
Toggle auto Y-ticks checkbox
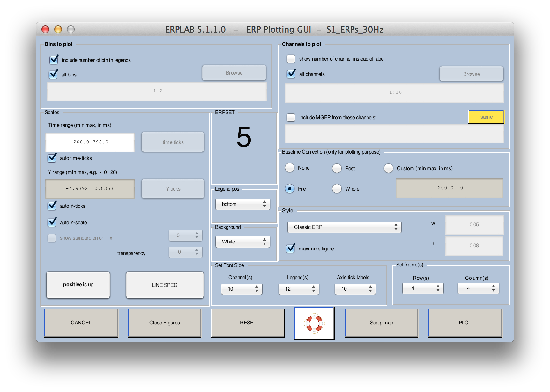[x=52, y=206]
